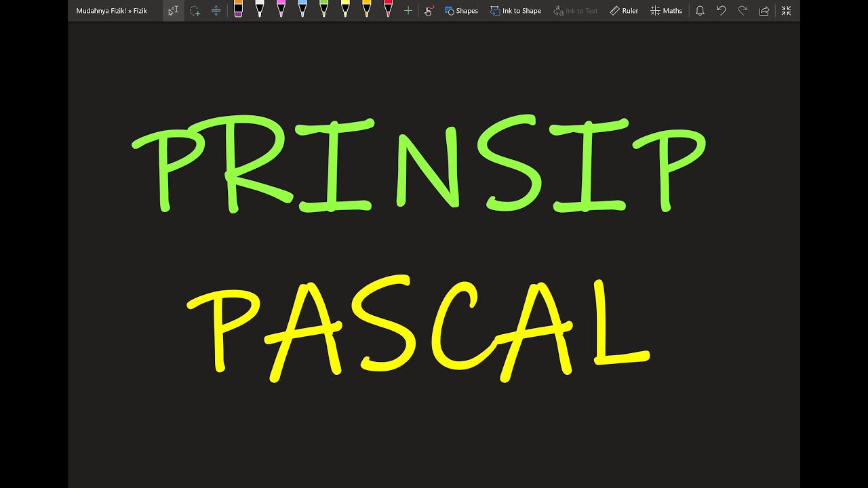Viewport: 868px width, 488px height.
Task: Select the red pen
Action: click(x=388, y=9)
